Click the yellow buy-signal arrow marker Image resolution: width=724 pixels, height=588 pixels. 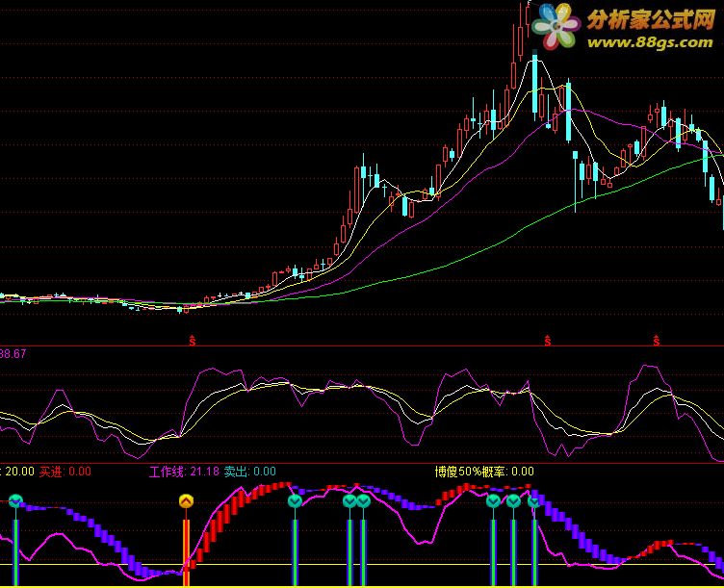coord(186,500)
